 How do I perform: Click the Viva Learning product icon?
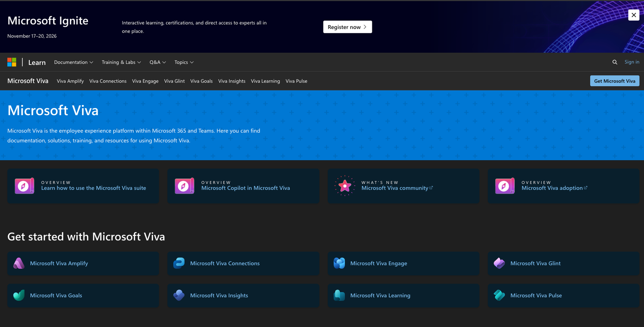coord(339,295)
